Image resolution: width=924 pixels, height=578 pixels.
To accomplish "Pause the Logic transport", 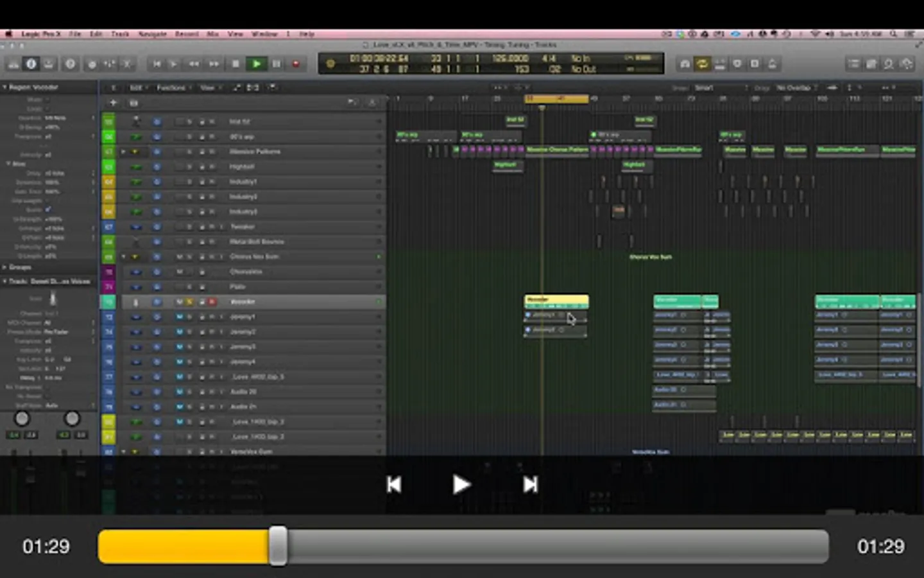I will point(277,64).
